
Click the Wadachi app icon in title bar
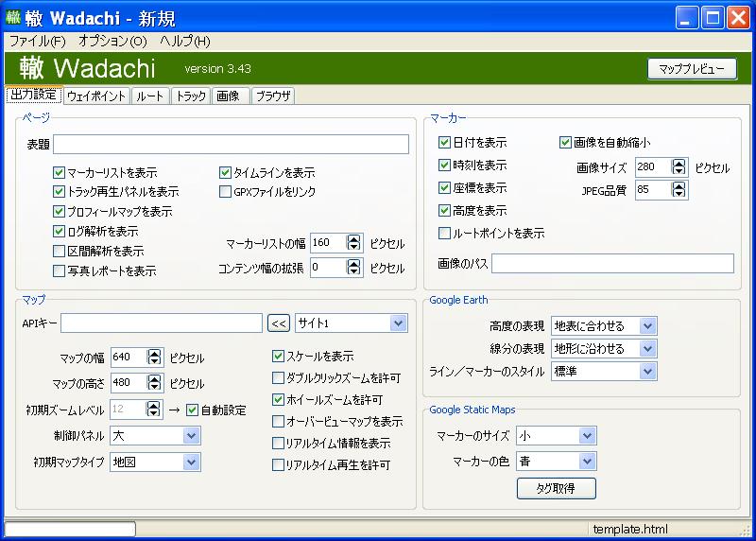13,18
